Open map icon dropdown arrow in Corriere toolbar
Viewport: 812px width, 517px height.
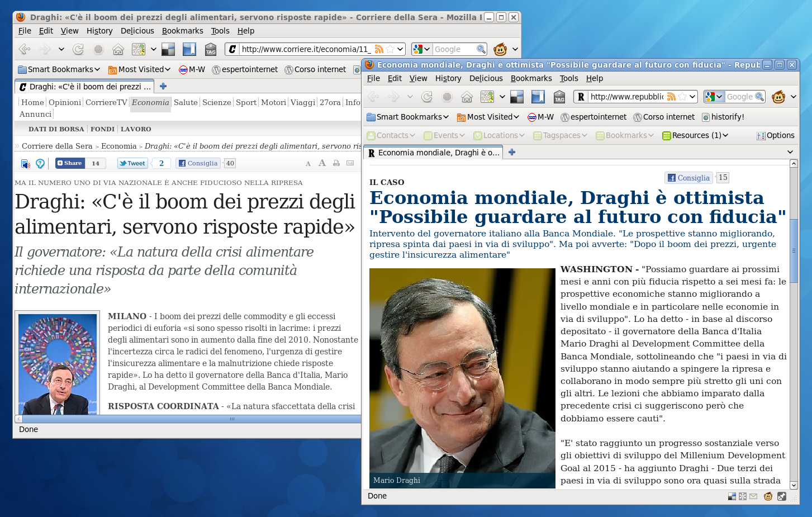tap(154, 49)
